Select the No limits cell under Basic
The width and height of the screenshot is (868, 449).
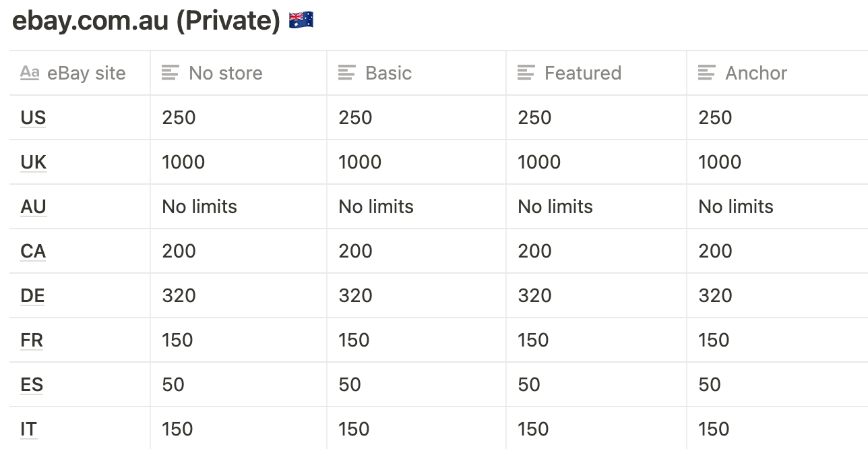416,206
